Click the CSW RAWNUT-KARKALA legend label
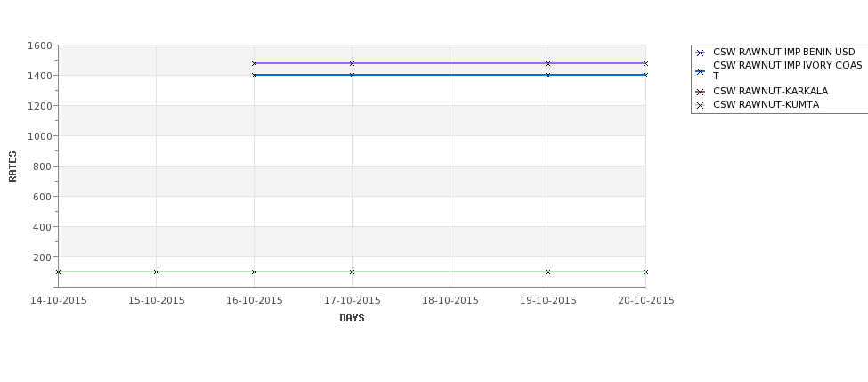868x382 pixels. (x=771, y=92)
